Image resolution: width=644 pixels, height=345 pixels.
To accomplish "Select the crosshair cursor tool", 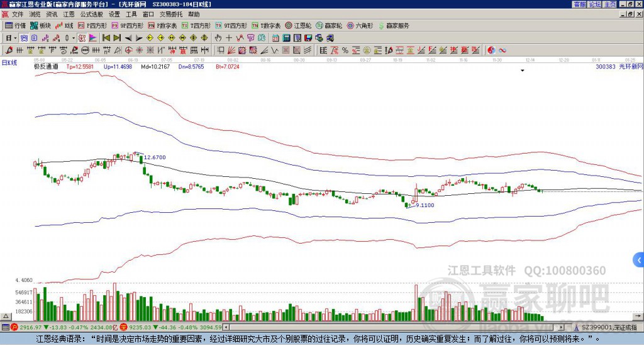I will click(x=229, y=38).
